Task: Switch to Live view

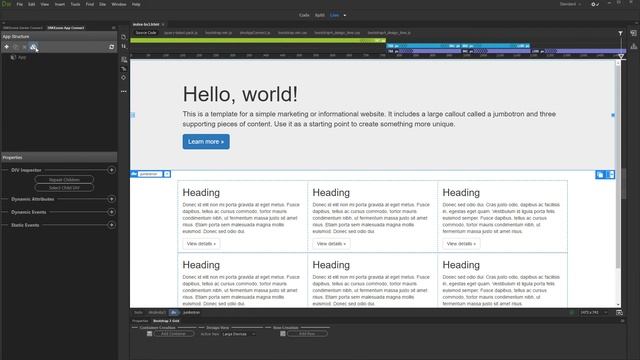Action: tap(335, 16)
